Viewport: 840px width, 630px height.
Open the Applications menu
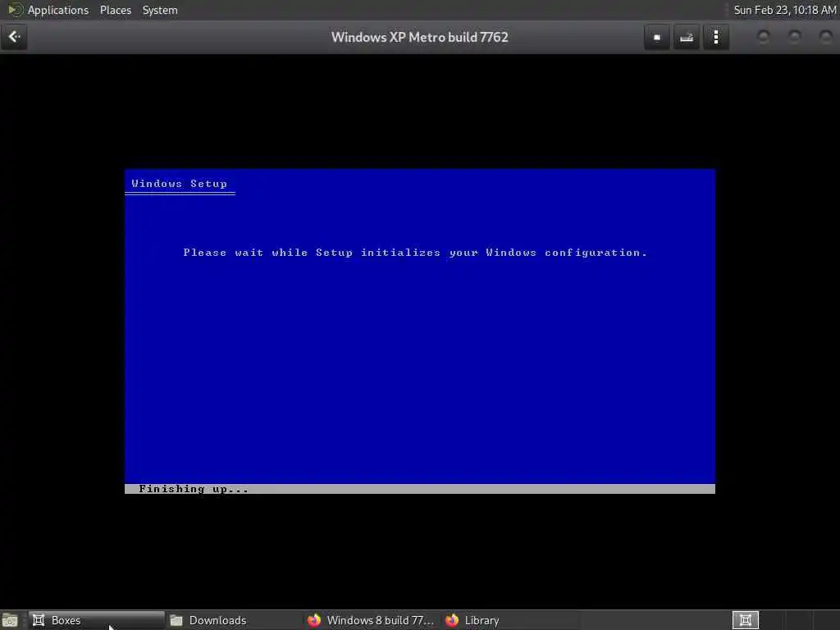58,10
